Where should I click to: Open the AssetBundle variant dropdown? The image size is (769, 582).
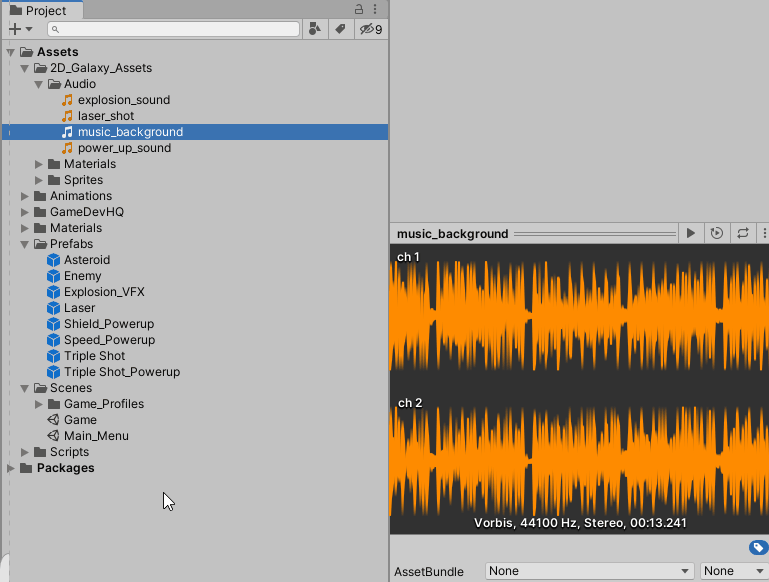point(734,571)
